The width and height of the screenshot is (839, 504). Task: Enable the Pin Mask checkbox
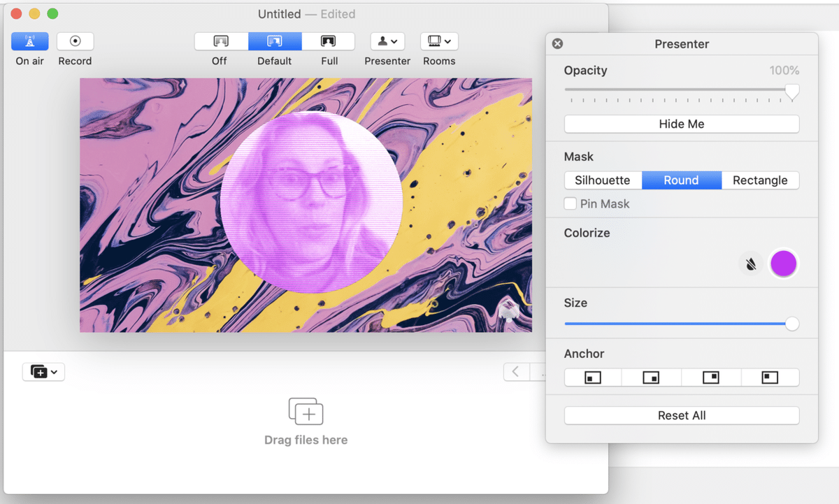point(571,203)
